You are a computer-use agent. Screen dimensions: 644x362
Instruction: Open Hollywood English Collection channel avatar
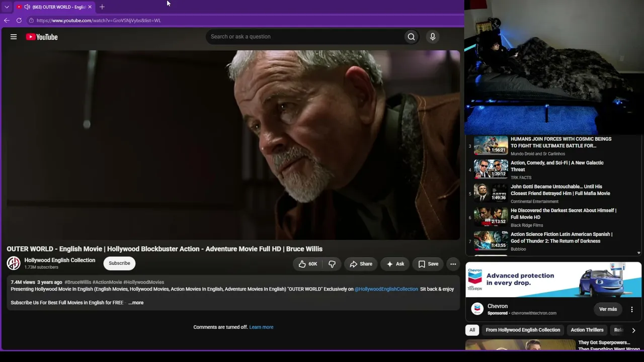point(14,263)
